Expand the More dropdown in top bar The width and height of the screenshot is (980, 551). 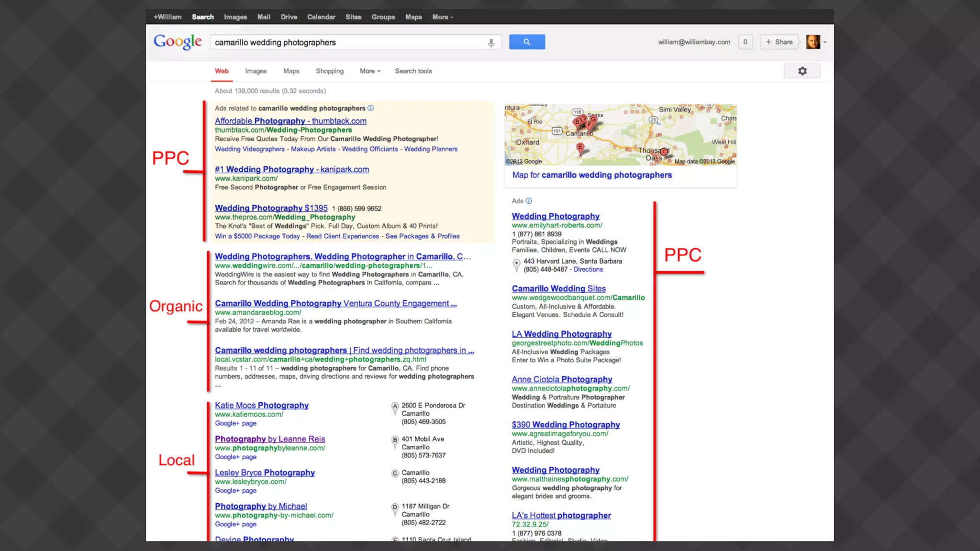pyautogui.click(x=442, y=17)
